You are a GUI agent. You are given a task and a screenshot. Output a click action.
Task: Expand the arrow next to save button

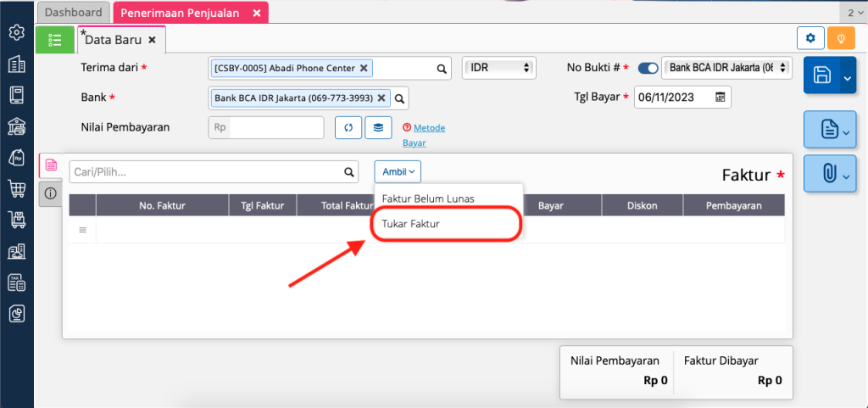coord(847,77)
